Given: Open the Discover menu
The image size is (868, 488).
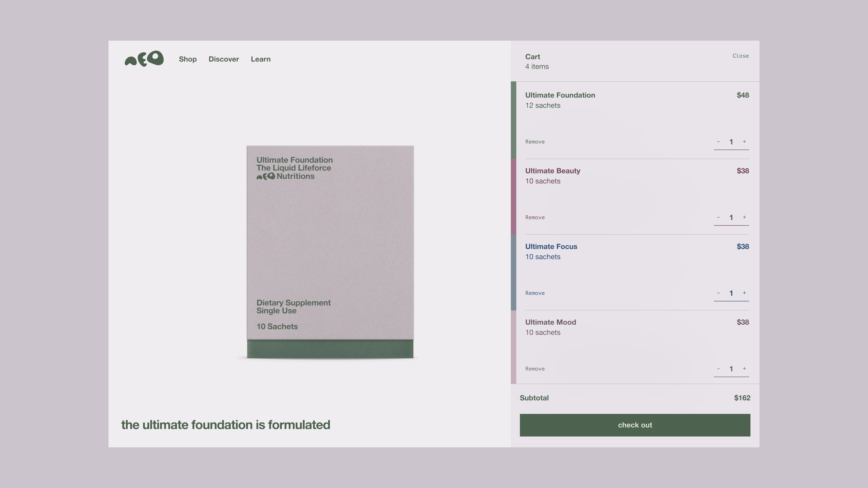Looking at the screenshot, I should click(224, 59).
